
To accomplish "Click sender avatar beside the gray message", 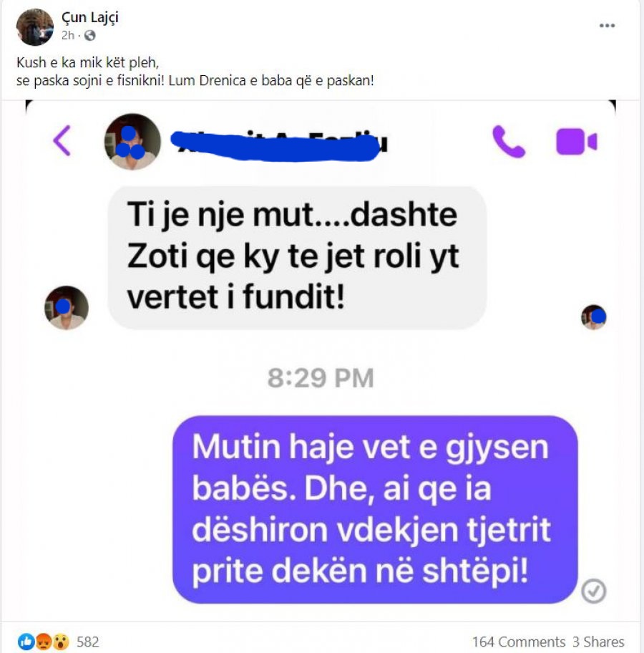I will pos(67,308).
